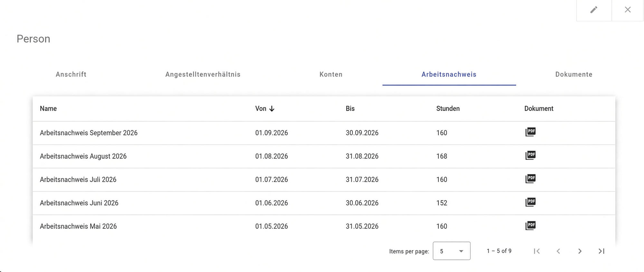Viewport: 644px width, 272px height.
Task: Jump to last page of results
Action: pyautogui.click(x=601, y=251)
